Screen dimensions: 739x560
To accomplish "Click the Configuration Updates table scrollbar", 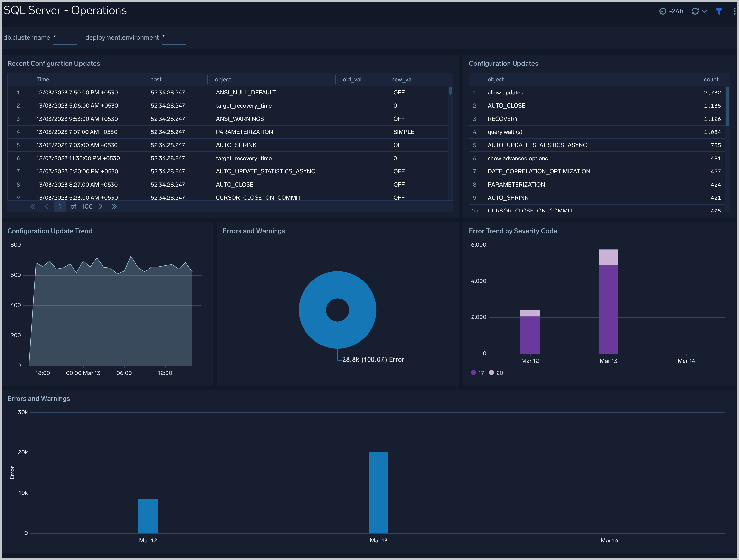I will [727, 107].
